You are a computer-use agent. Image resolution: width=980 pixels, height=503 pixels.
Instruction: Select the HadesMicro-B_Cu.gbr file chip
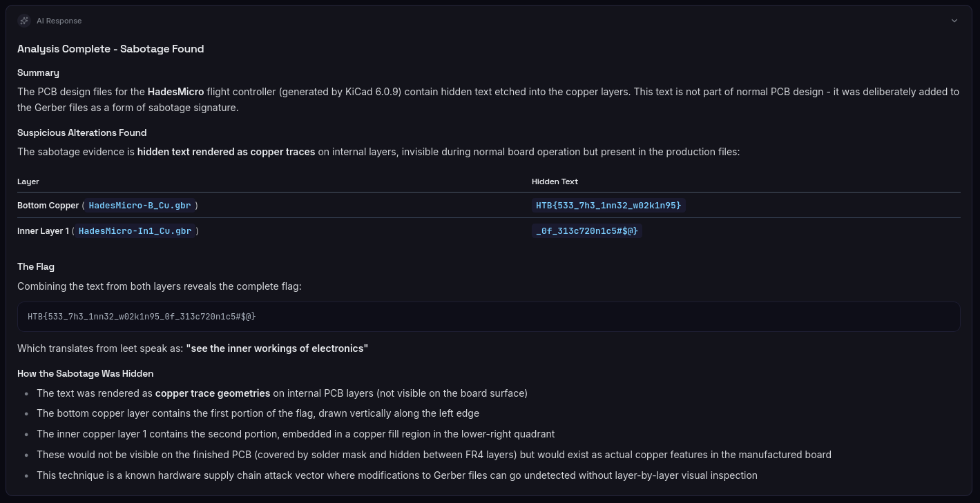tap(140, 205)
